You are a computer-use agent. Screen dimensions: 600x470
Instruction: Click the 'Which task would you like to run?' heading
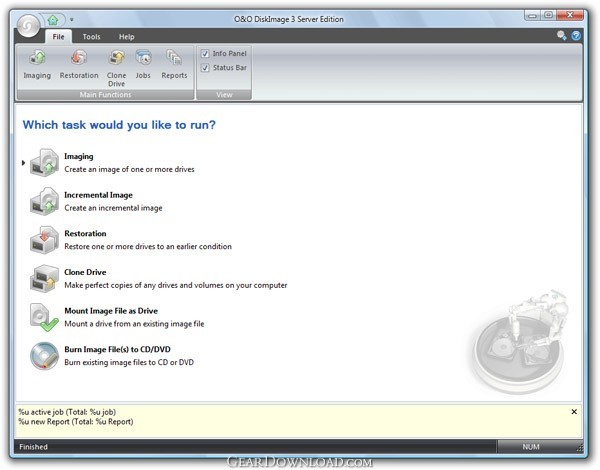coord(119,125)
